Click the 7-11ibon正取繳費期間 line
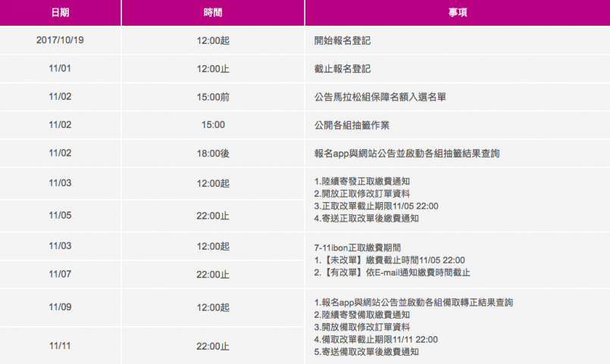 click(357, 247)
